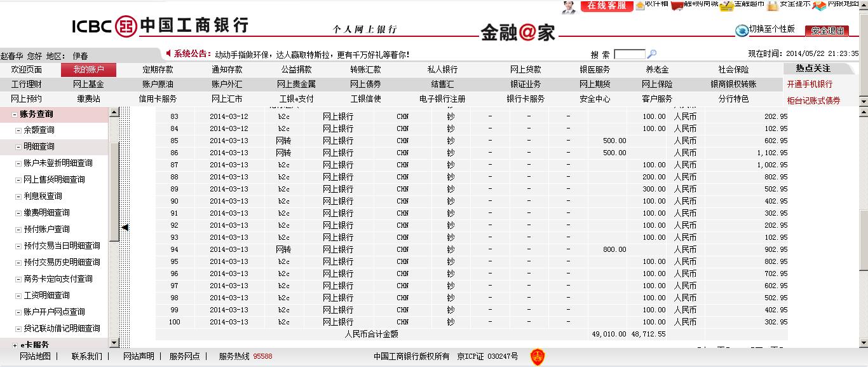Click the 49,010.00 total amount cell
The height and width of the screenshot is (367, 868).
pyautogui.click(x=609, y=334)
